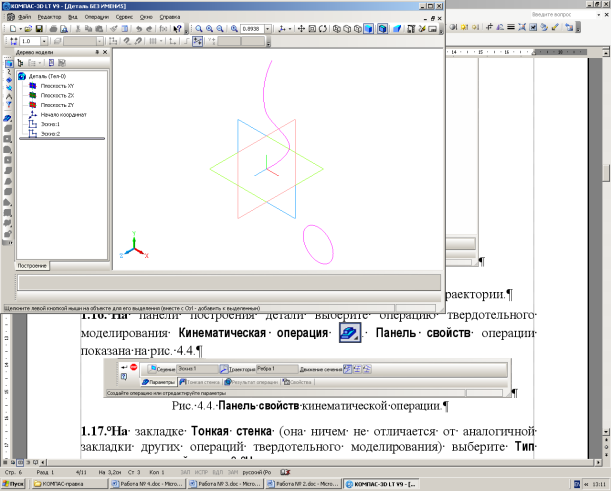
Task: Open print preview in KOMPAS toolbar
Action: pos(64,29)
